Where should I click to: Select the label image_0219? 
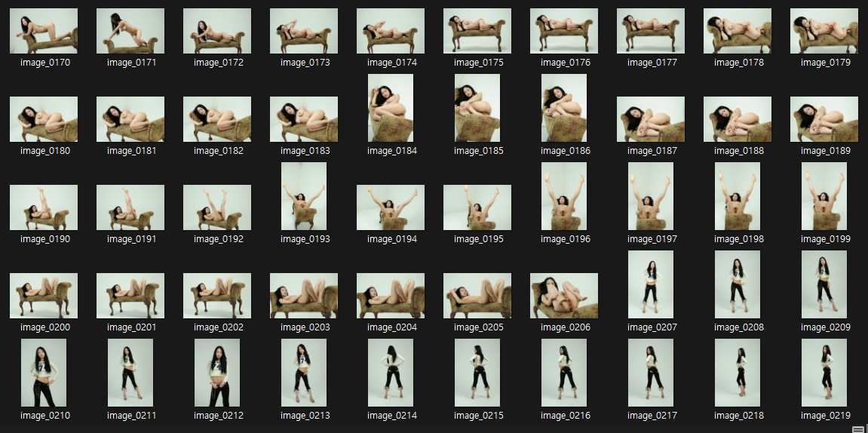pyautogui.click(x=825, y=416)
